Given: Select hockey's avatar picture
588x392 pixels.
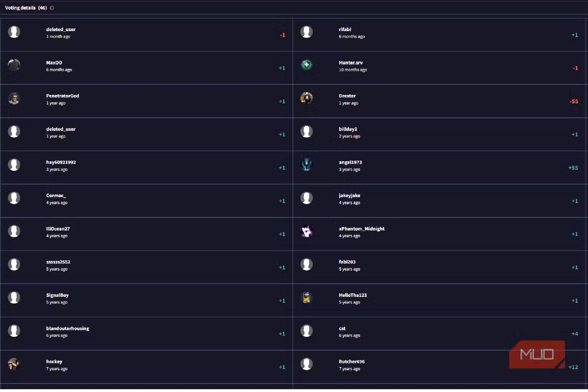Looking at the screenshot, I should pos(14,364).
